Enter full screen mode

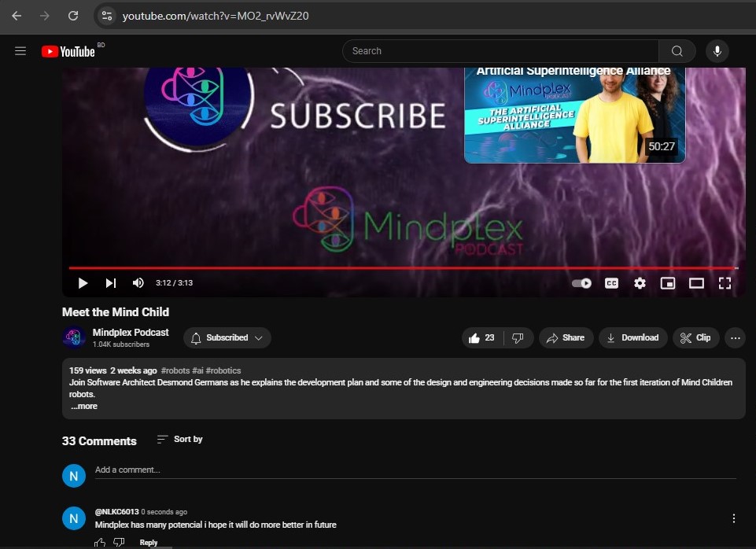[725, 283]
